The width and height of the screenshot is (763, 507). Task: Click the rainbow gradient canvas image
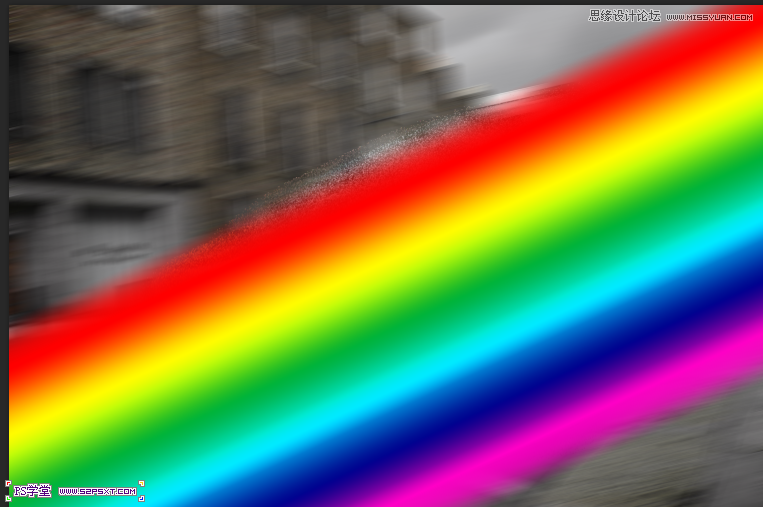point(386,256)
